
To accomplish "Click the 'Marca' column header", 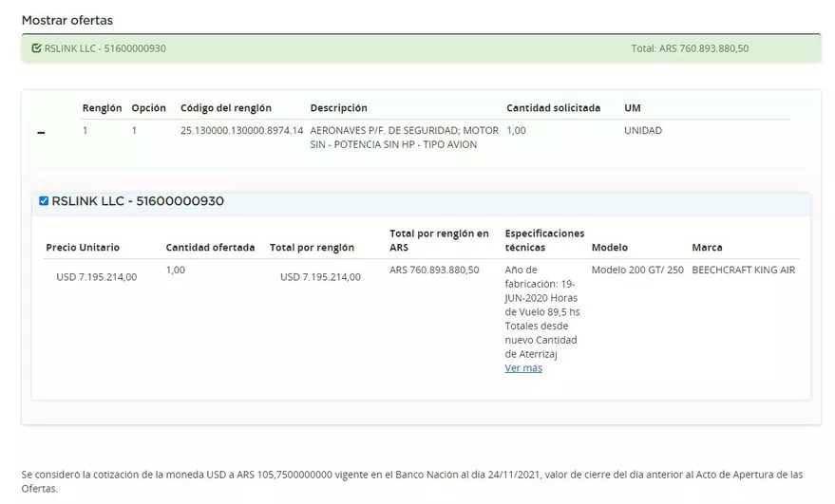I will coord(707,248).
